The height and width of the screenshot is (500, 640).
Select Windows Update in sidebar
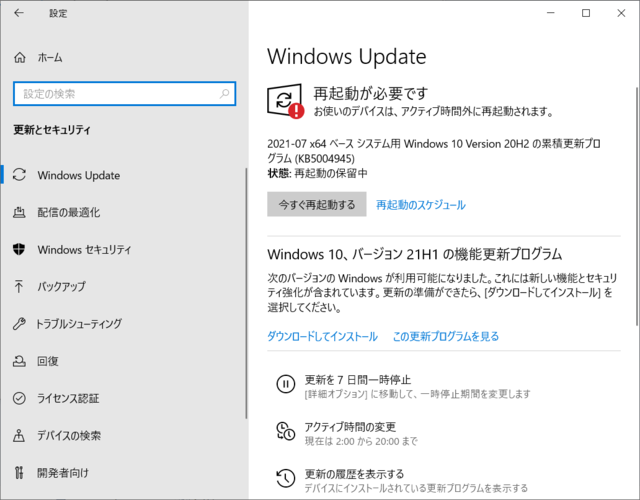click(79, 175)
